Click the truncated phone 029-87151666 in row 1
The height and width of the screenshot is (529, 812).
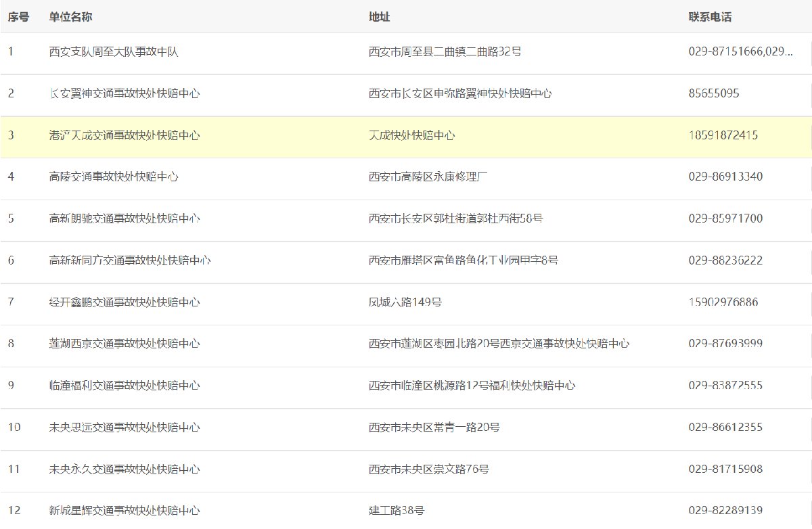tap(740, 52)
